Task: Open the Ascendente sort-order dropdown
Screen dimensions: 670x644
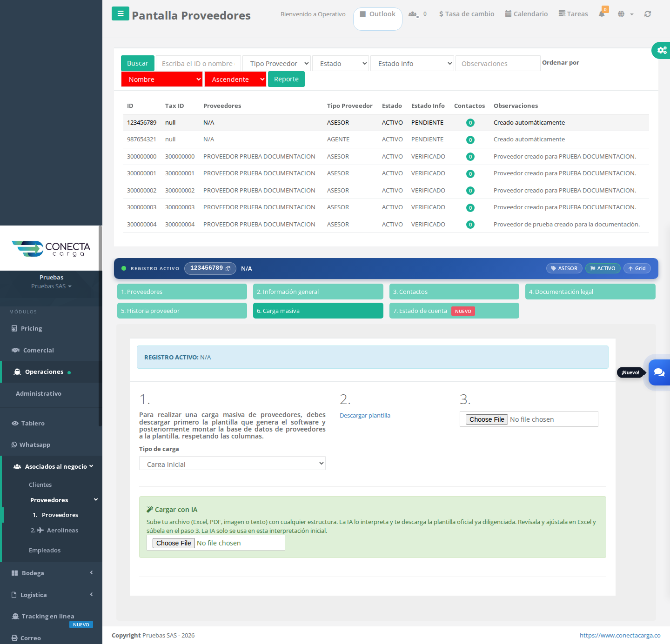Action: click(235, 79)
